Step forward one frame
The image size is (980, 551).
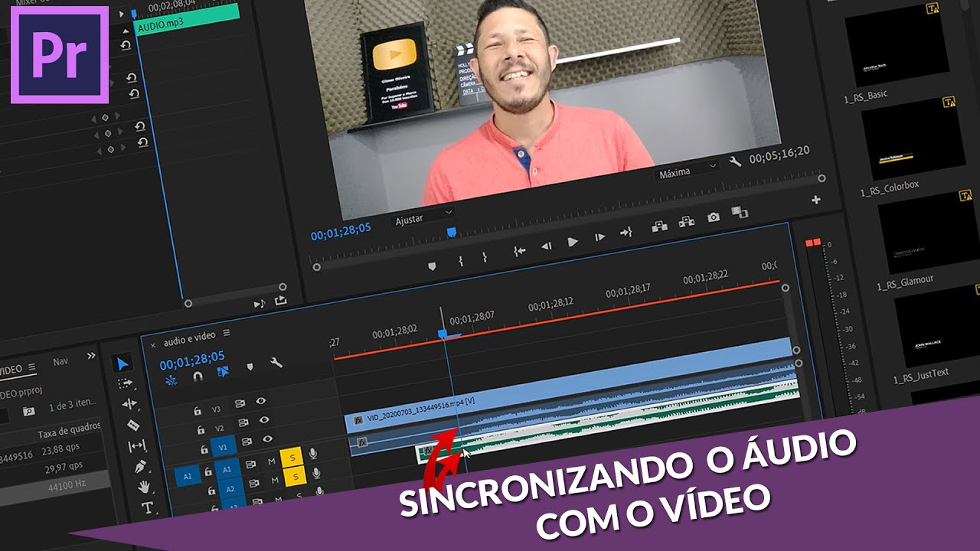pos(599,237)
